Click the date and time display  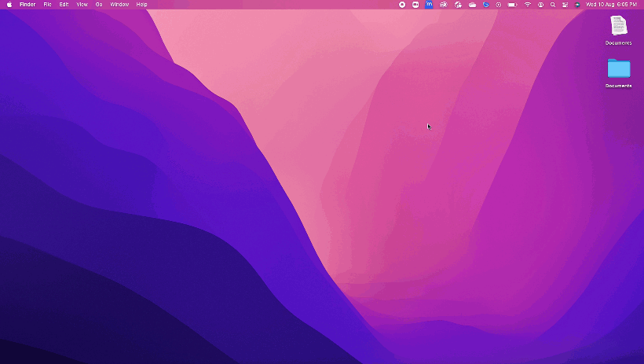point(611,5)
